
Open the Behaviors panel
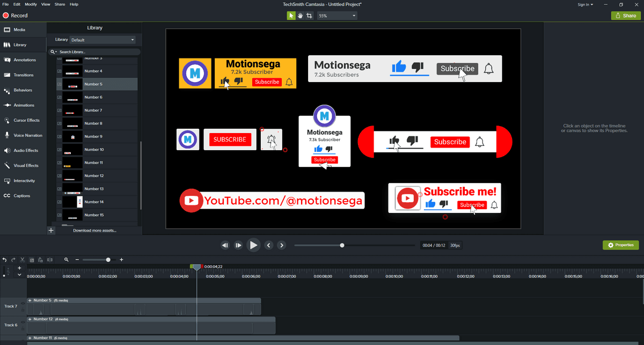[23, 90]
